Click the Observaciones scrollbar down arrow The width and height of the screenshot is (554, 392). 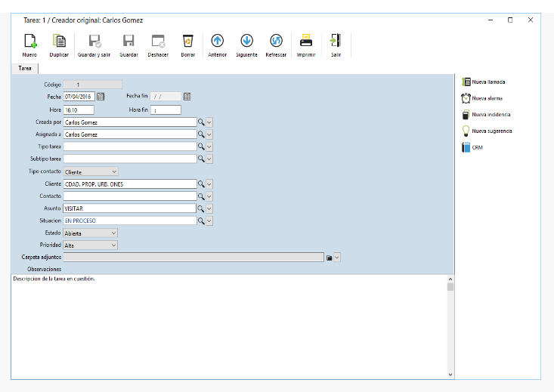[x=450, y=375]
